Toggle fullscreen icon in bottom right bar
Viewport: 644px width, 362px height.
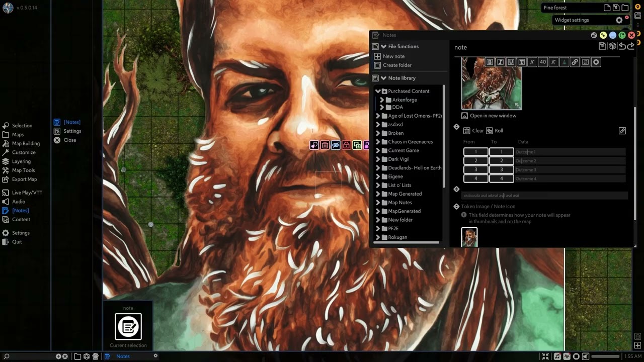click(545, 356)
